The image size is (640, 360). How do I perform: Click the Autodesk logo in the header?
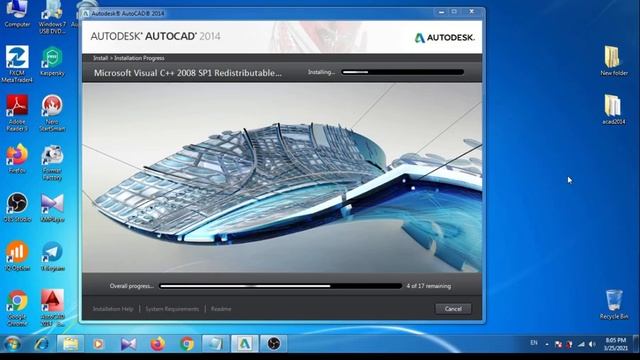pyautogui.click(x=444, y=38)
